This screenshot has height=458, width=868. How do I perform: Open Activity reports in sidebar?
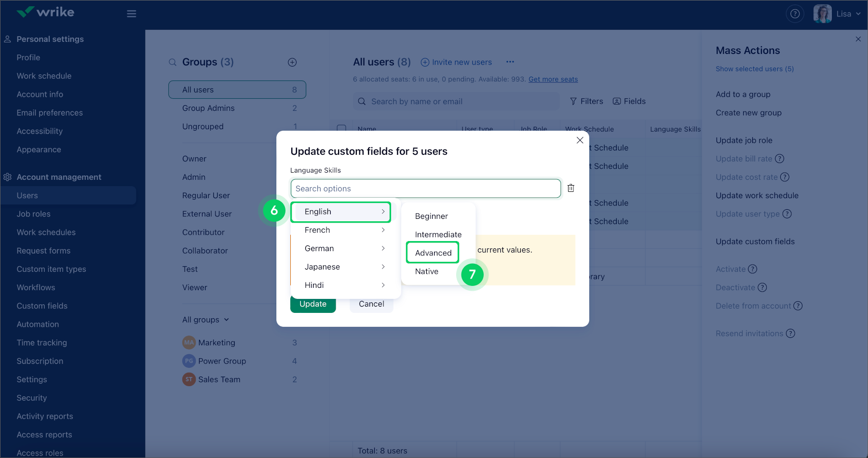click(45, 416)
